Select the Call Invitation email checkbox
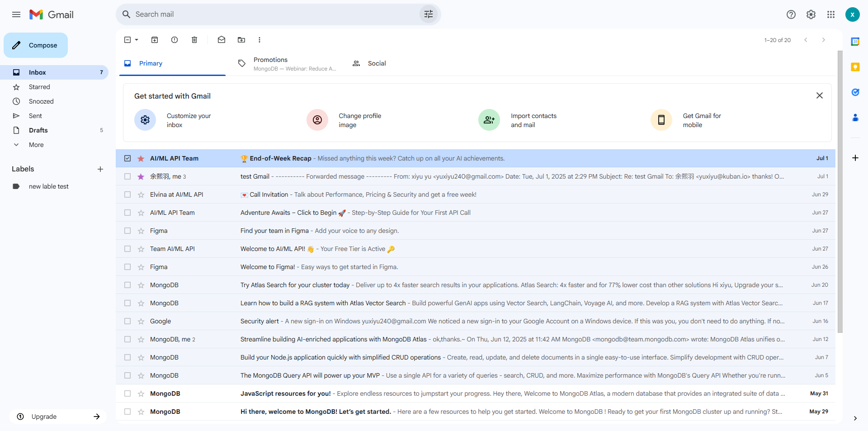Viewport: 868px width, 431px height. click(x=127, y=194)
